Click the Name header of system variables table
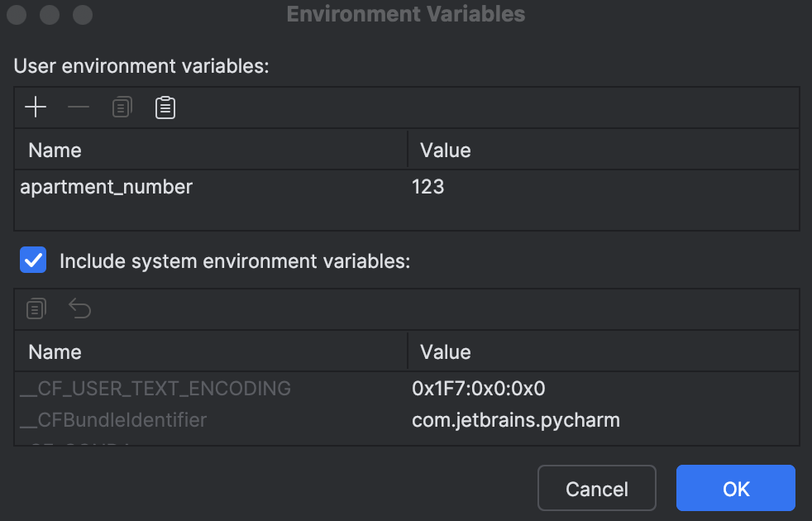812x521 pixels. [x=55, y=351]
